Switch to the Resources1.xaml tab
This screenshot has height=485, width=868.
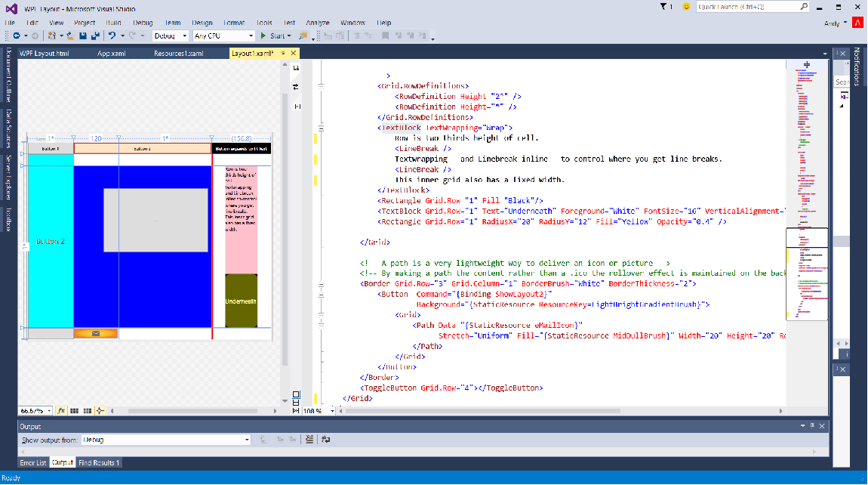pyautogui.click(x=178, y=54)
